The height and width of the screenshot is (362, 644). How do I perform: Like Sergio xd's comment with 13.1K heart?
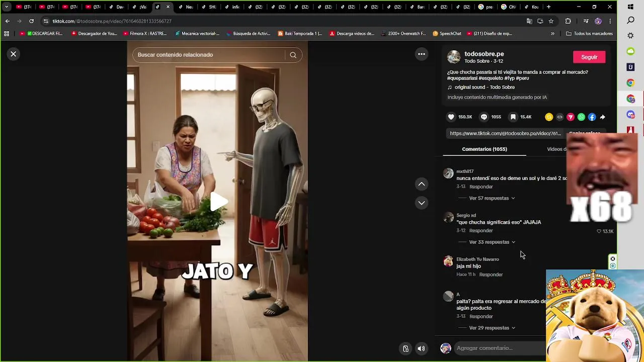coord(599,231)
